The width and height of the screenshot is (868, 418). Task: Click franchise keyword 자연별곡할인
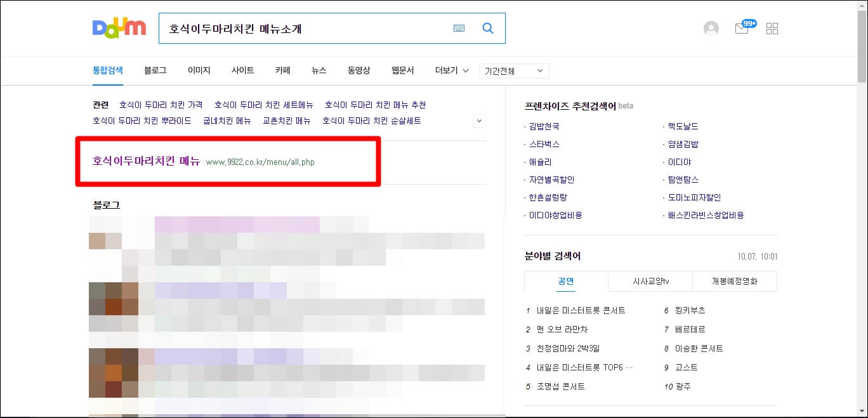click(552, 180)
